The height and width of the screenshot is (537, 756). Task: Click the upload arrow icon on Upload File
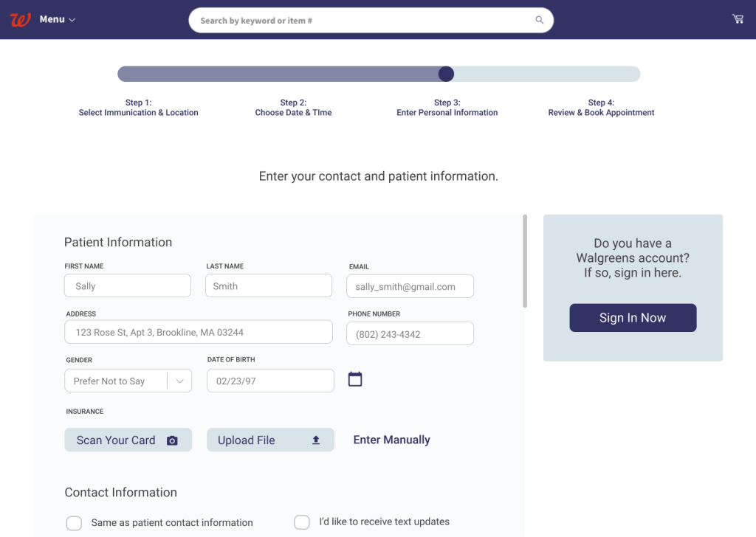coord(316,440)
